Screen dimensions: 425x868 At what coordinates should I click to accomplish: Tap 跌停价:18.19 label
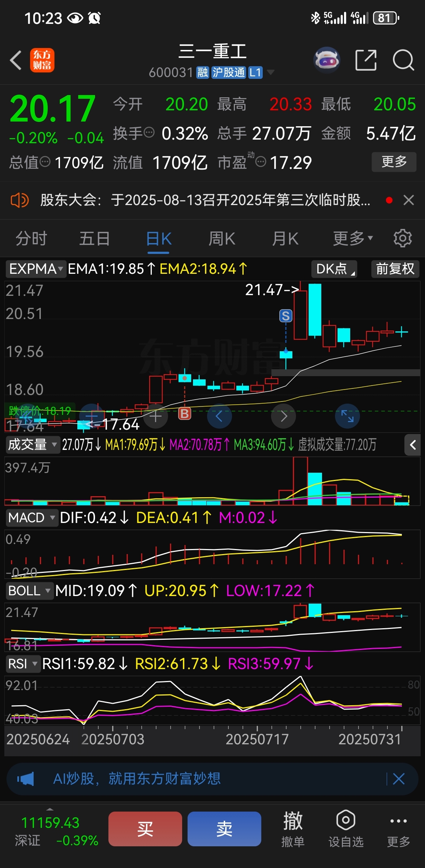click(x=40, y=411)
